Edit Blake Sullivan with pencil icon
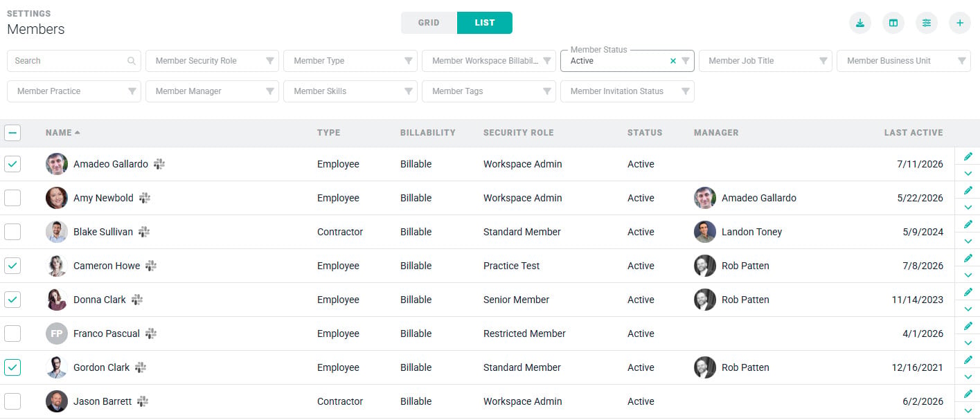 click(968, 223)
